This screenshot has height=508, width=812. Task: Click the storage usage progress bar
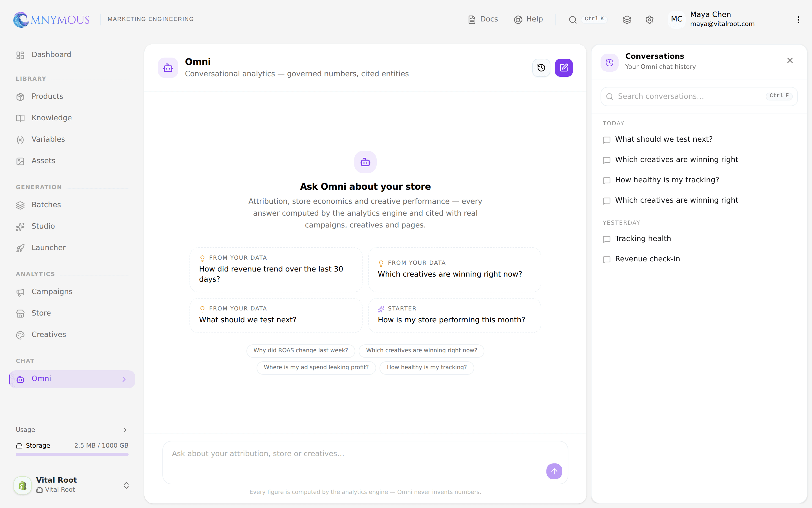[x=72, y=454]
